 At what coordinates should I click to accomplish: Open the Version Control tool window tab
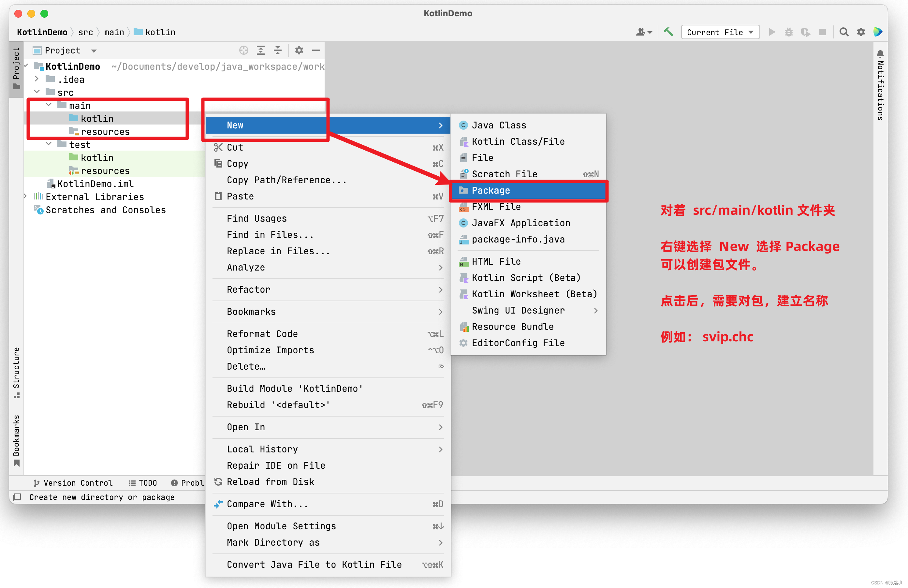pyautogui.click(x=73, y=483)
